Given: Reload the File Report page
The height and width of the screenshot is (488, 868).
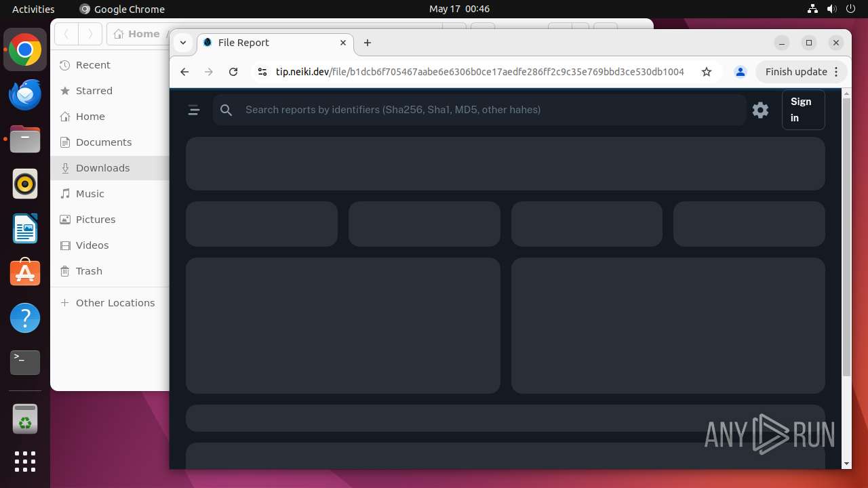Looking at the screenshot, I should (x=233, y=72).
